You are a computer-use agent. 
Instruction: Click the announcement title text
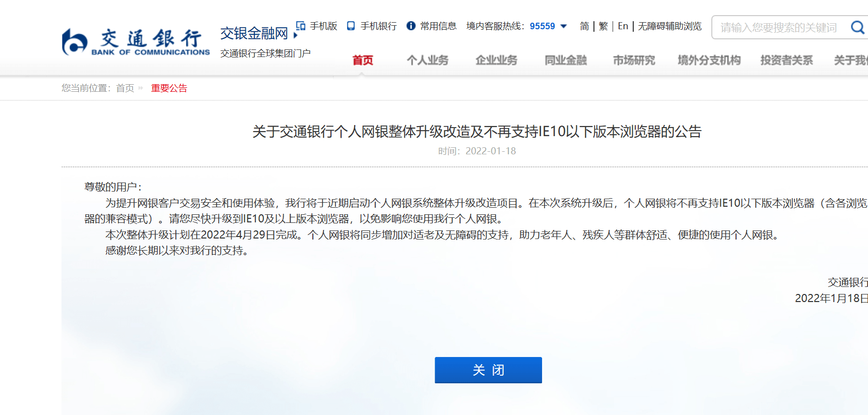477,132
